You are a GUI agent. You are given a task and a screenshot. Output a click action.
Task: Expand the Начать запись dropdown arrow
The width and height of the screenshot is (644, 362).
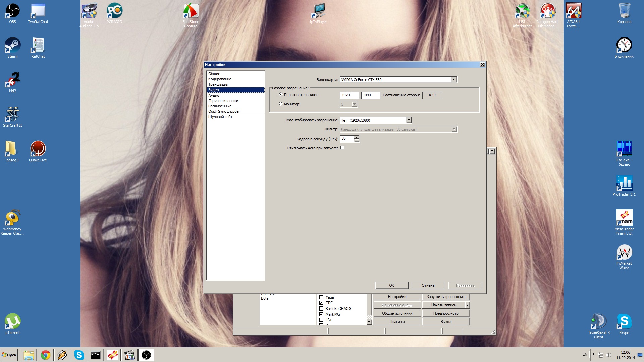467,305
